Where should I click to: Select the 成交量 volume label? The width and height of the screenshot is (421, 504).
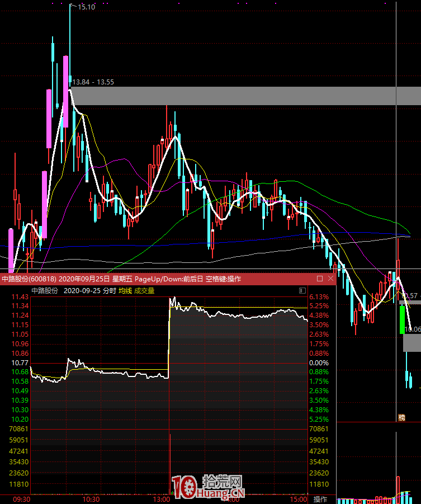[144, 291]
